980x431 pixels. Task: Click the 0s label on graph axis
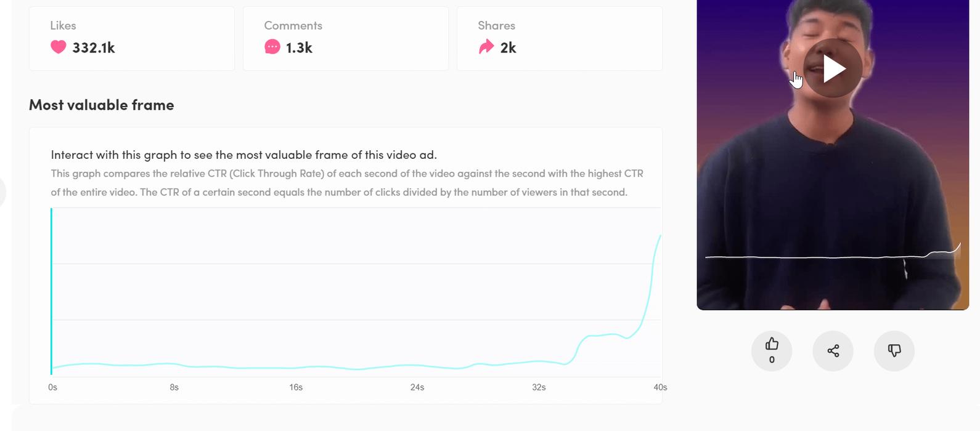[x=52, y=387]
